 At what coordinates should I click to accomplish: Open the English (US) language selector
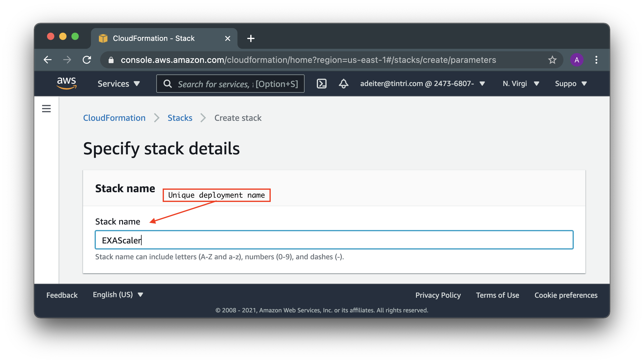coord(118,295)
